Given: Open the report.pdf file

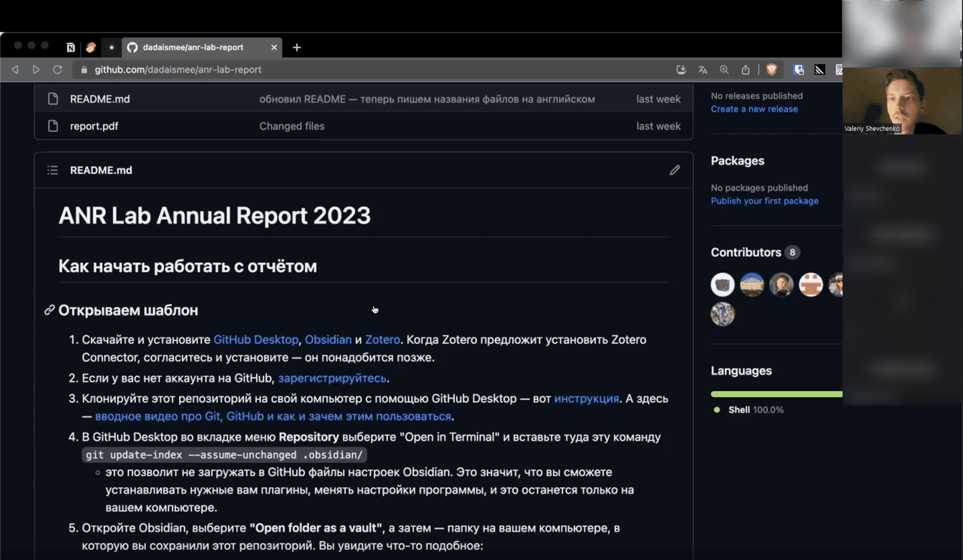Looking at the screenshot, I should [94, 126].
